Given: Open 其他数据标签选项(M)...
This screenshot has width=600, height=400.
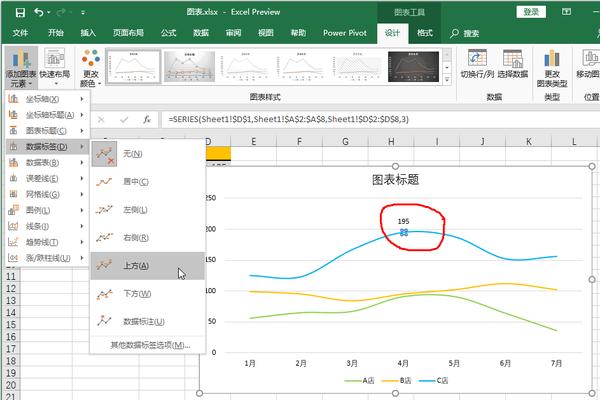Looking at the screenshot, I should pos(147,345).
